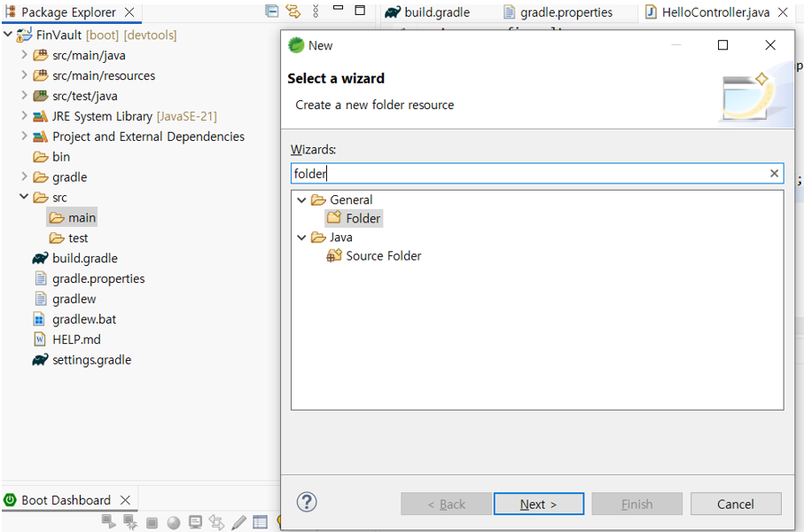804x532 pixels.
Task: Click the FinVault project icon
Action: (24, 35)
